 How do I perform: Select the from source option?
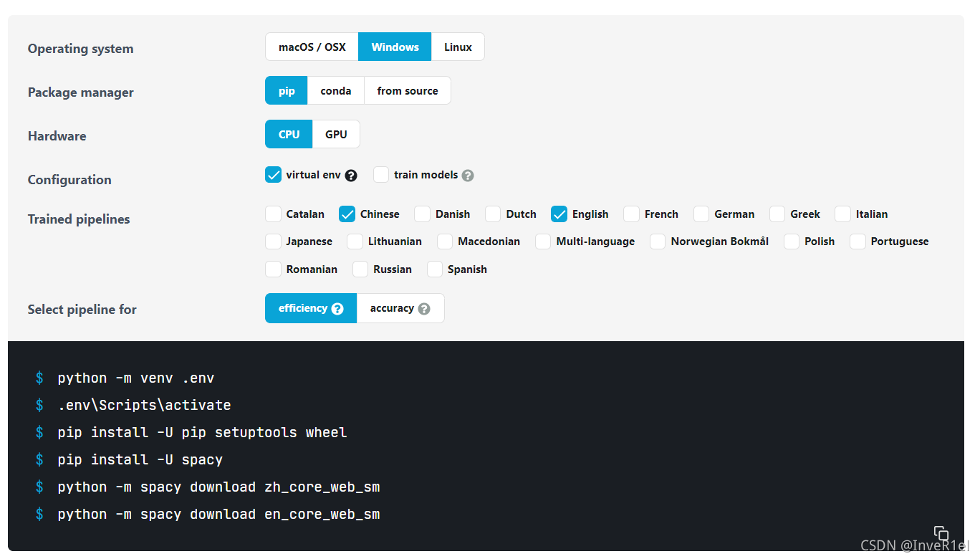(x=408, y=91)
